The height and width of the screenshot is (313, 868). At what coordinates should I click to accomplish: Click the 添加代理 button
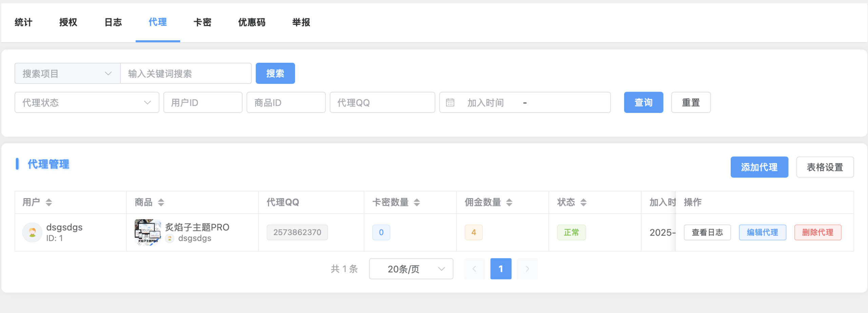pyautogui.click(x=759, y=167)
